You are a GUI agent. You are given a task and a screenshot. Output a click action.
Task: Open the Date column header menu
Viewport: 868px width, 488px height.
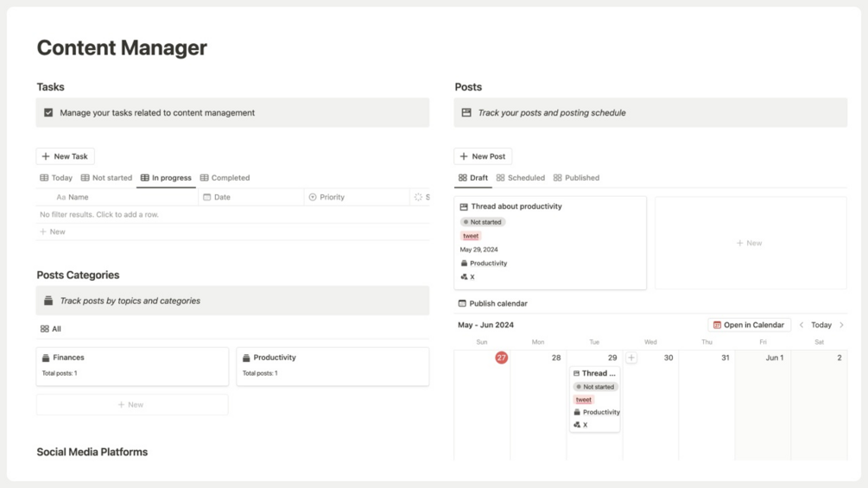[x=222, y=197]
